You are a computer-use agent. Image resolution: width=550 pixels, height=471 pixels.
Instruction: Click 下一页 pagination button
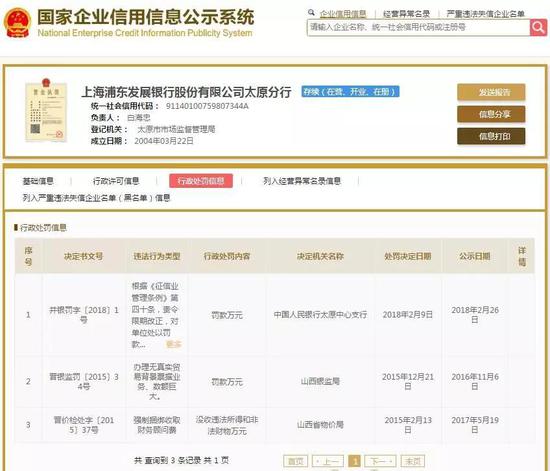pos(381,461)
